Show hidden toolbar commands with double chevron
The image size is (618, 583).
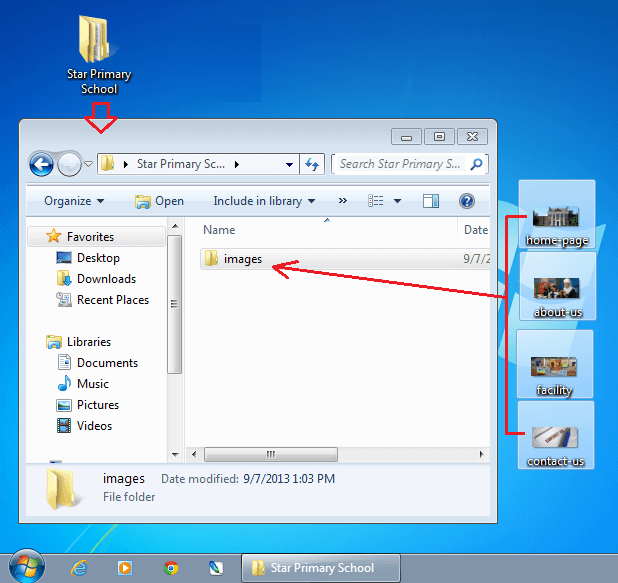[343, 201]
